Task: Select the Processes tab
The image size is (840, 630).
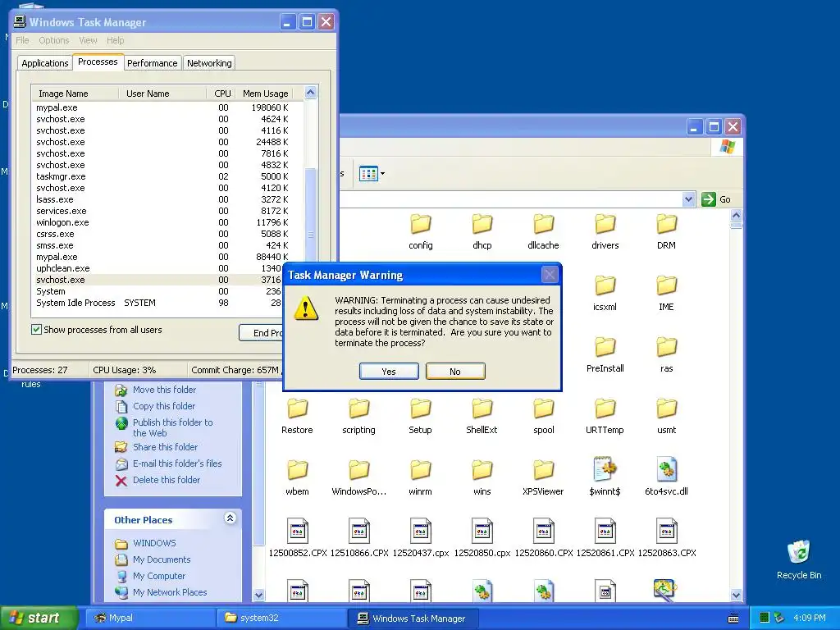Action: coord(98,62)
